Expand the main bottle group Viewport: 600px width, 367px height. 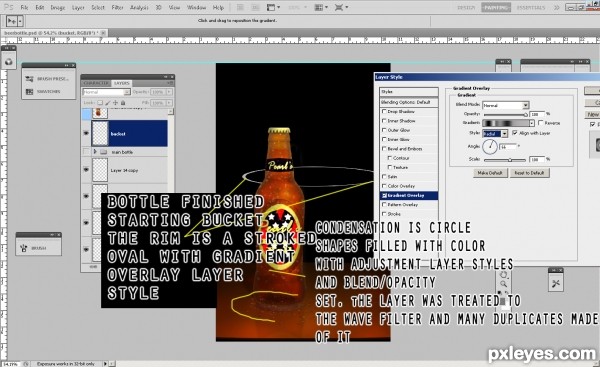click(x=95, y=152)
